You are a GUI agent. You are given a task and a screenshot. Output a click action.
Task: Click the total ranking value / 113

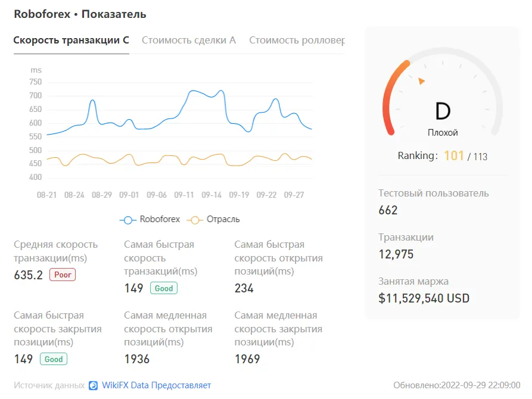(477, 157)
